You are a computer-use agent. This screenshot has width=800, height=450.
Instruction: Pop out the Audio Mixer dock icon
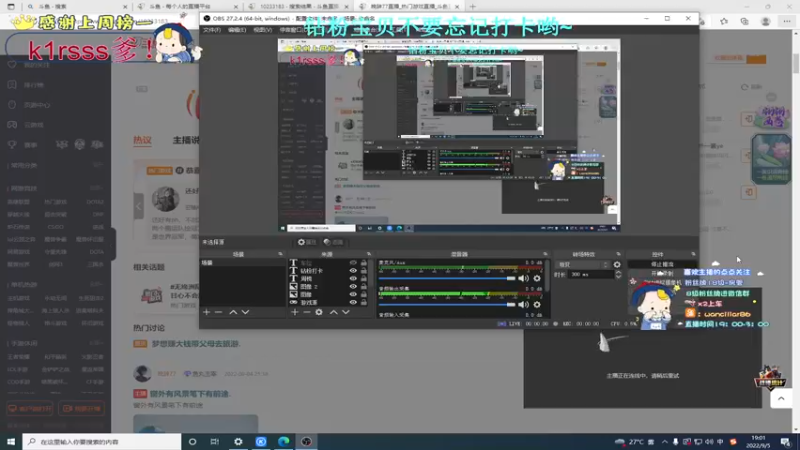545,254
